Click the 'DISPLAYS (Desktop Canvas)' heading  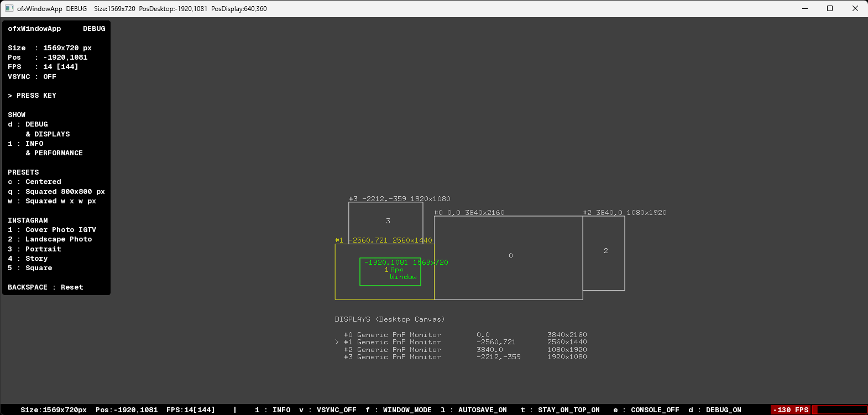390,319
